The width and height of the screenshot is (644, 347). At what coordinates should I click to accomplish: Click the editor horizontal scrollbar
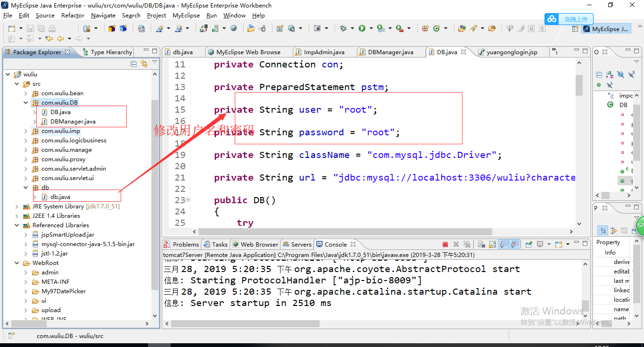(345, 232)
